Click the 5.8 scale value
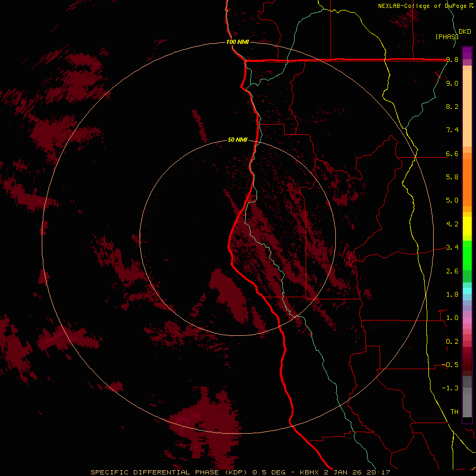Screen dimensions: 476x476 pos(452,177)
